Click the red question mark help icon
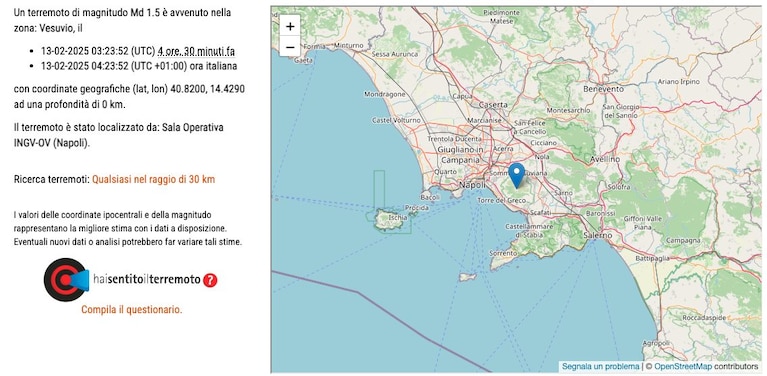The width and height of the screenshot is (767, 376). [x=210, y=280]
